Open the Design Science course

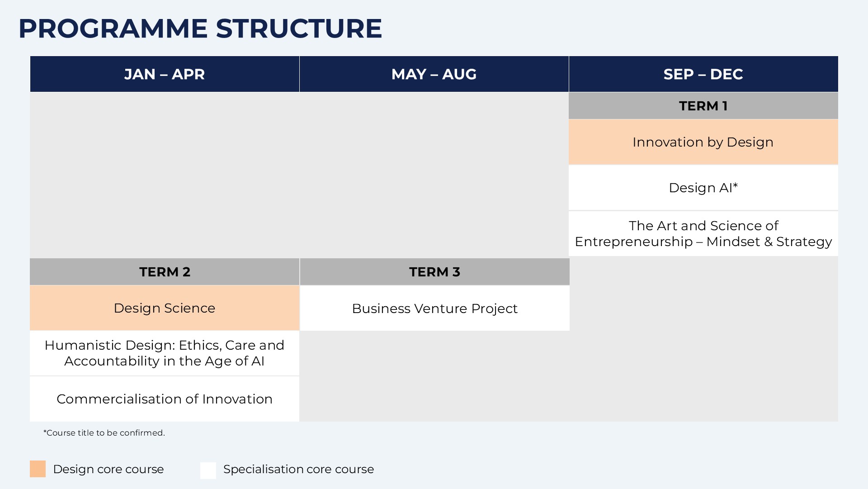click(x=165, y=308)
